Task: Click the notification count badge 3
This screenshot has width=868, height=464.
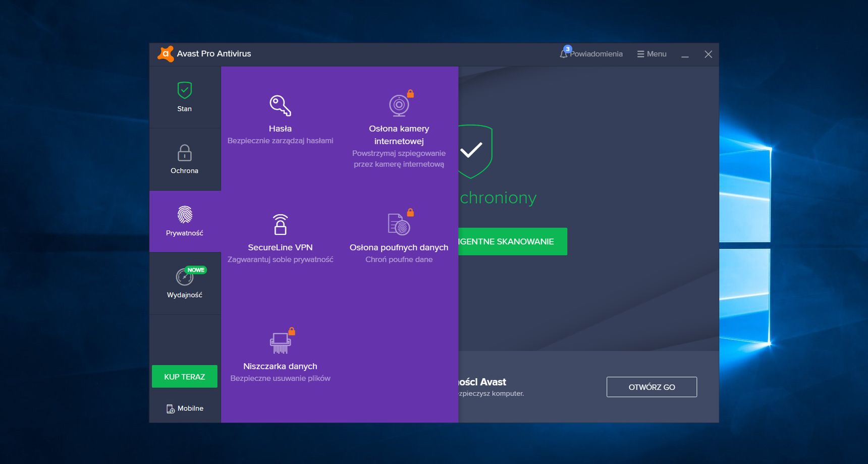Action: click(x=568, y=49)
